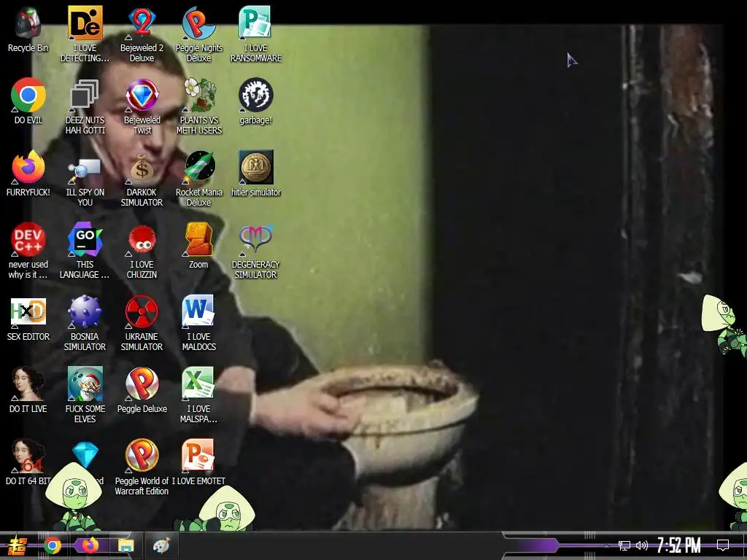Open the I LOVE DETECTING shortcut
Screen dimensions: 747x560
coord(85,34)
